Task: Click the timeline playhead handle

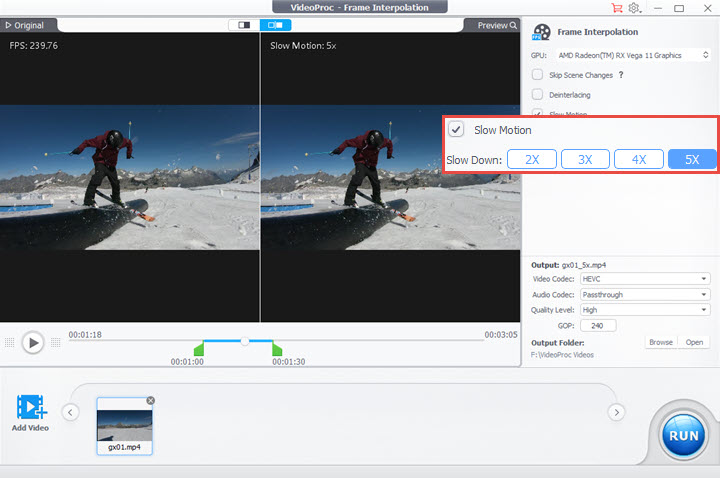Action: tap(244, 341)
